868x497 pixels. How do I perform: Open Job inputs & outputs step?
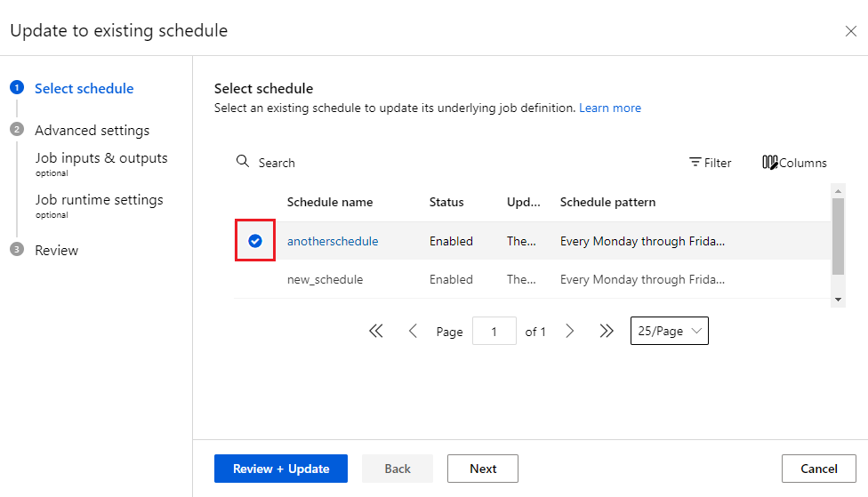tap(100, 158)
